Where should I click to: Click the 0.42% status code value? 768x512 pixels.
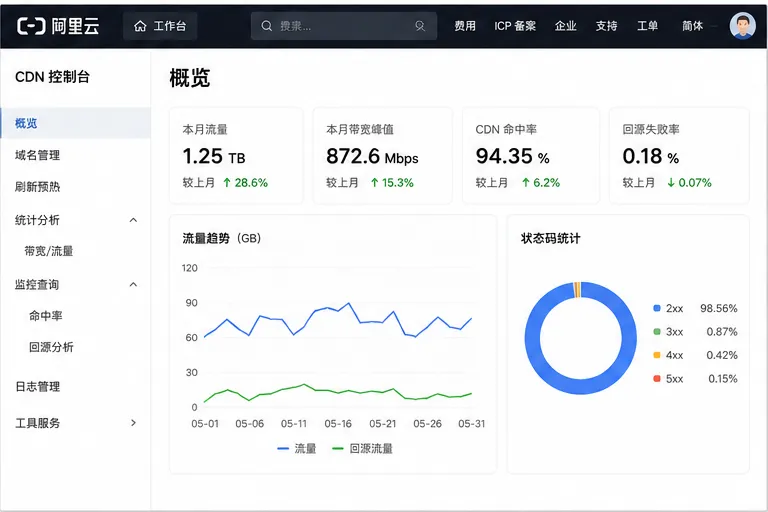[x=721, y=355]
